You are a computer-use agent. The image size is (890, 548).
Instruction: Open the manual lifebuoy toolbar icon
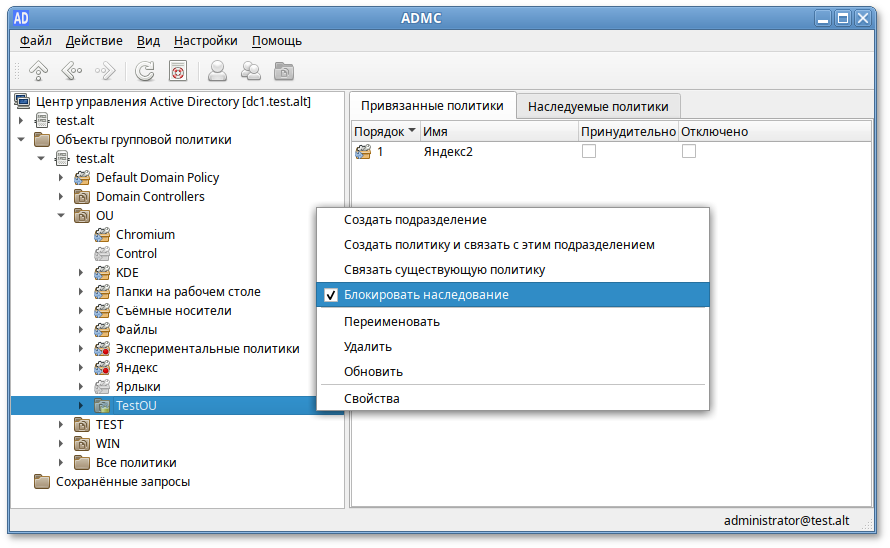point(178,71)
